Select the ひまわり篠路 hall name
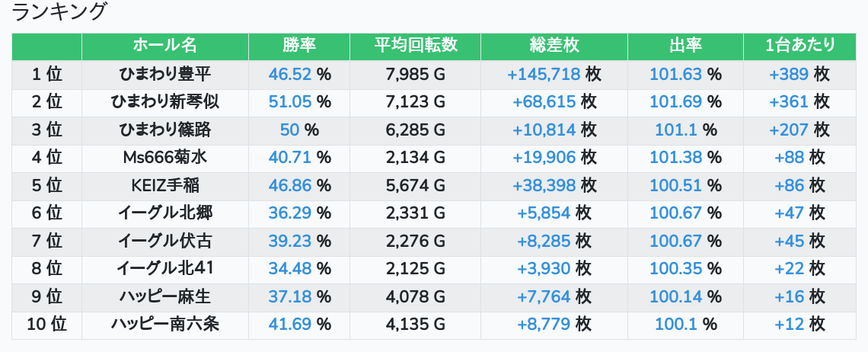This screenshot has width=868, height=352. point(165,130)
